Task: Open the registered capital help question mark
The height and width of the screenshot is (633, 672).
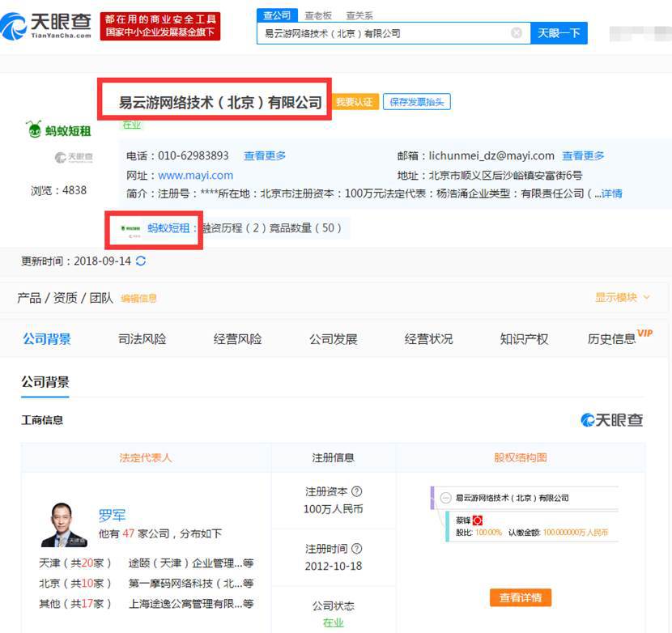Action: coord(356,491)
